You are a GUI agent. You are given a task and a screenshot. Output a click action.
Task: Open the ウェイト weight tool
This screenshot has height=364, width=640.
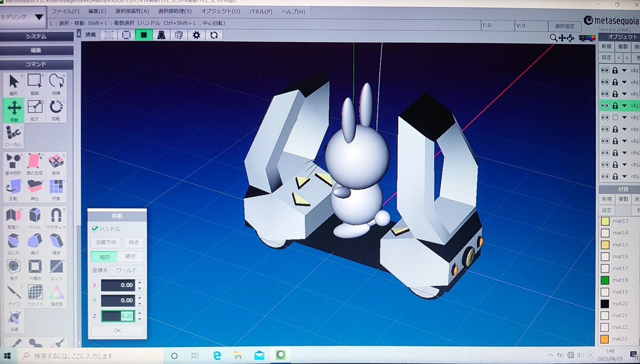pyautogui.click(x=35, y=295)
